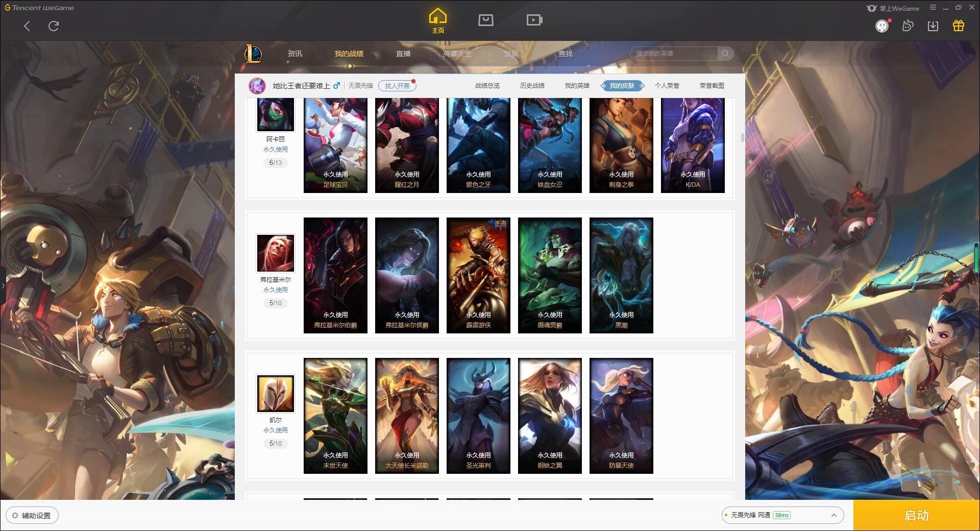Click the 5/10 skin count for 凯尔
The width and height of the screenshot is (980, 531).
pyautogui.click(x=275, y=444)
